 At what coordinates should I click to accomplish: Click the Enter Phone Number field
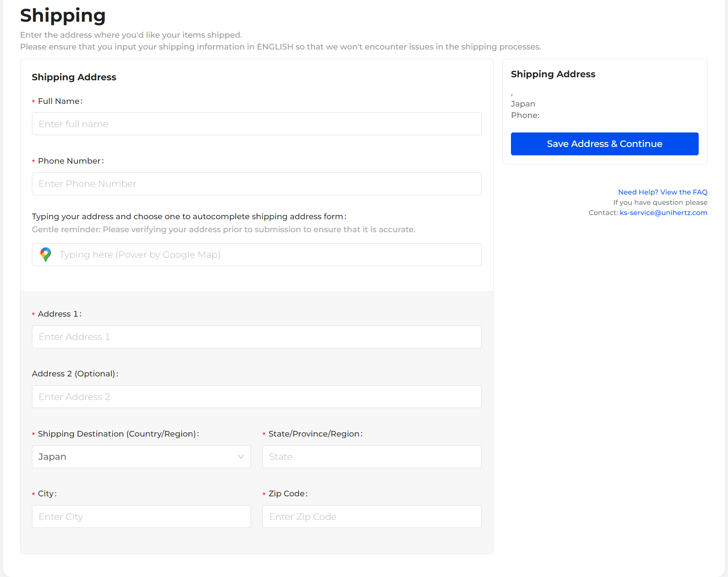pyautogui.click(x=256, y=184)
